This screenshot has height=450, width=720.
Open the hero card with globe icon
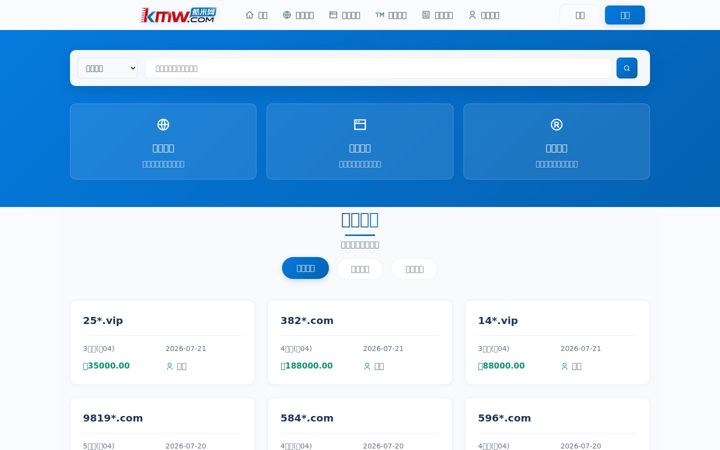[163, 141]
